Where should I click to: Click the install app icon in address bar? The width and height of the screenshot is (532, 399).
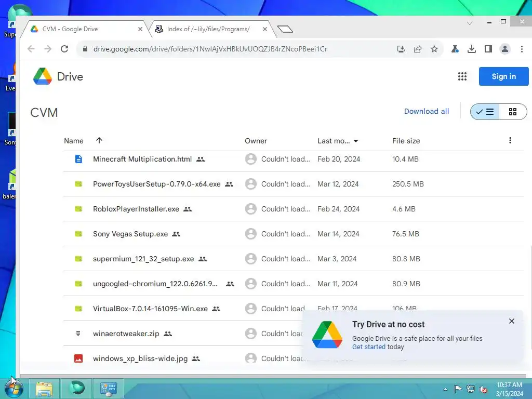click(x=401, y=49)
